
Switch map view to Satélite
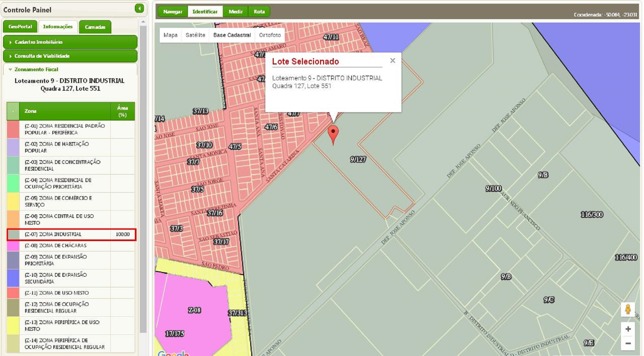195,35
